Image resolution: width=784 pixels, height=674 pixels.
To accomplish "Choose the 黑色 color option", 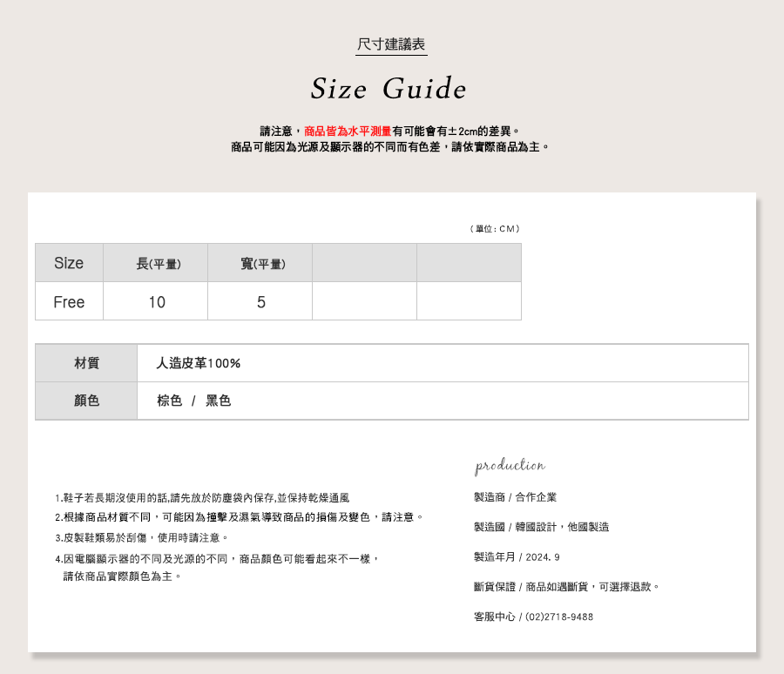I will click(218, 401).
